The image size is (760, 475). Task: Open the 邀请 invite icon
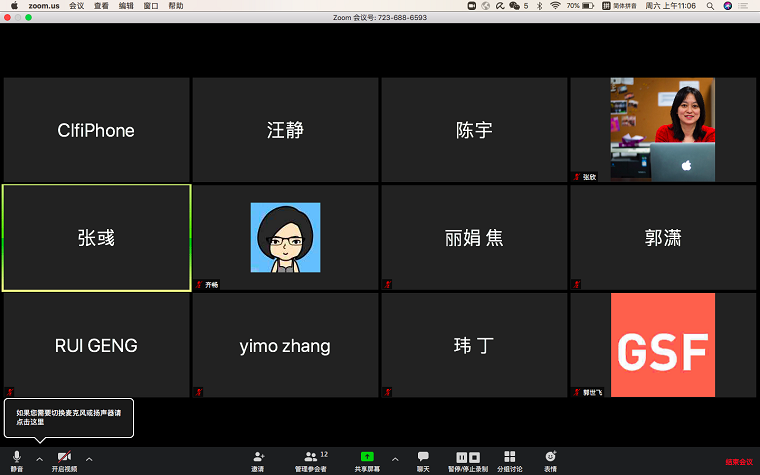coord(258,458)
